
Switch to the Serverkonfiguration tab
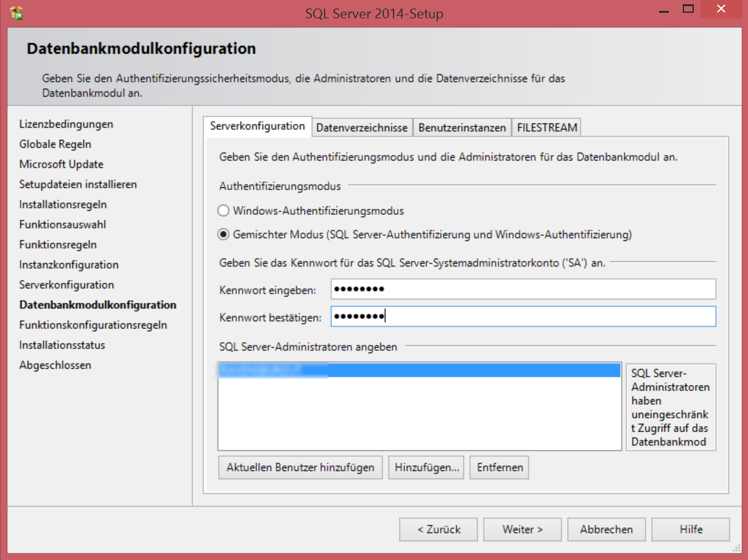(x=257, y=127)
